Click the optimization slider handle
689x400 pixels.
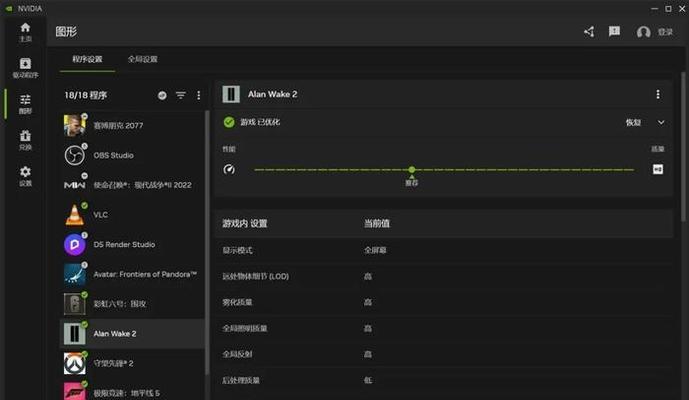(x=412, y=170)
